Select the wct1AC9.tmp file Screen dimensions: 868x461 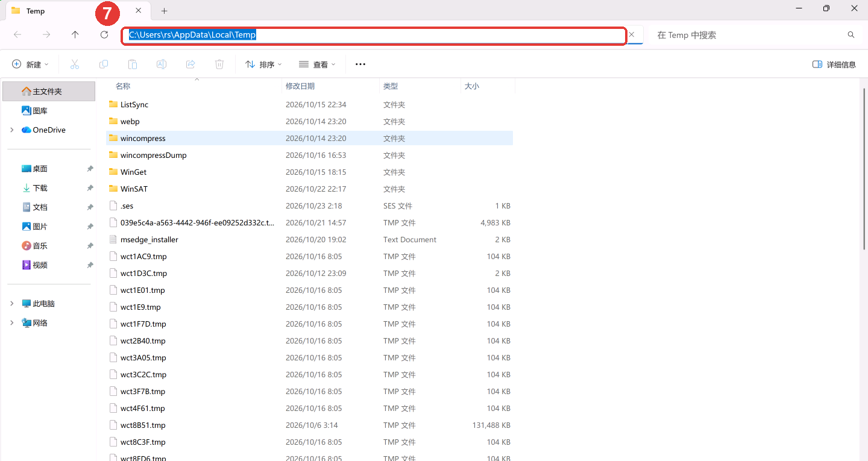[310, 257]
